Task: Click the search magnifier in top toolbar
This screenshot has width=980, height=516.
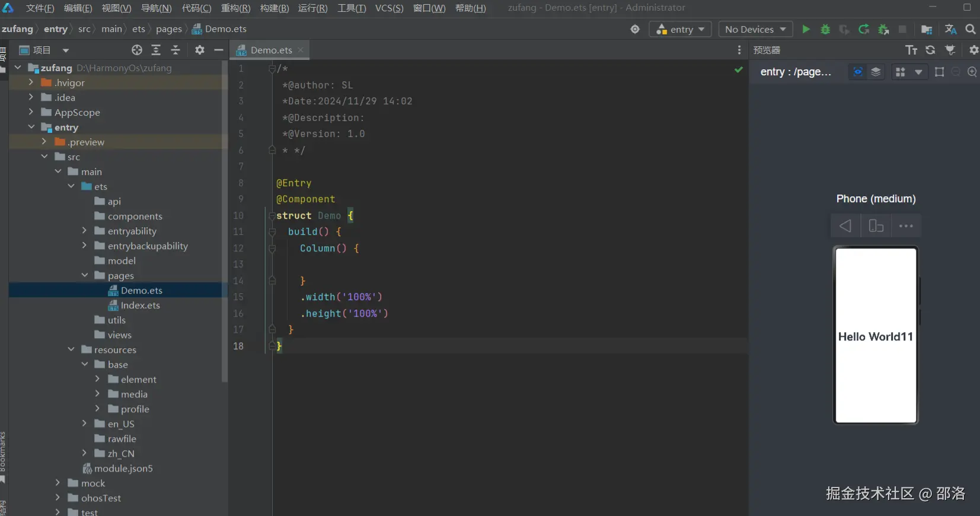Action: click(x=970, y=29)
